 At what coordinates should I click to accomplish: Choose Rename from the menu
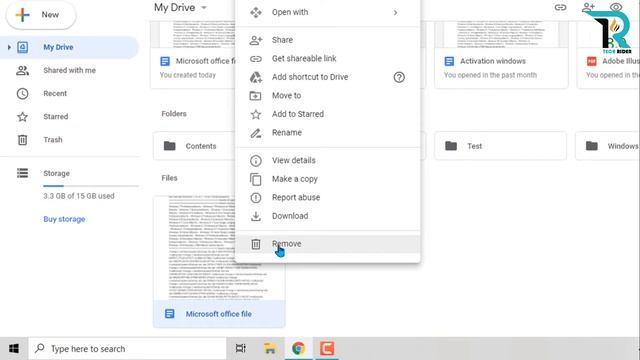328,133
